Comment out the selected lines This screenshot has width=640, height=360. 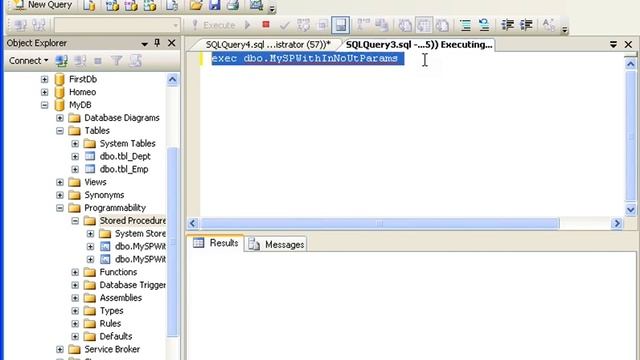[x=465, y=25]
